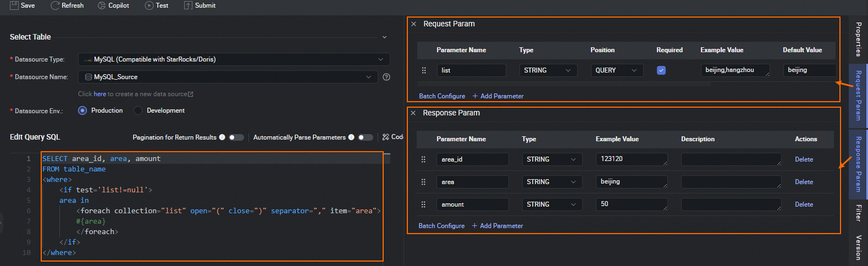Close the Response Param panel
This screenshot has width=868, height=266.
pyautogui.click(x=413, y=113)
